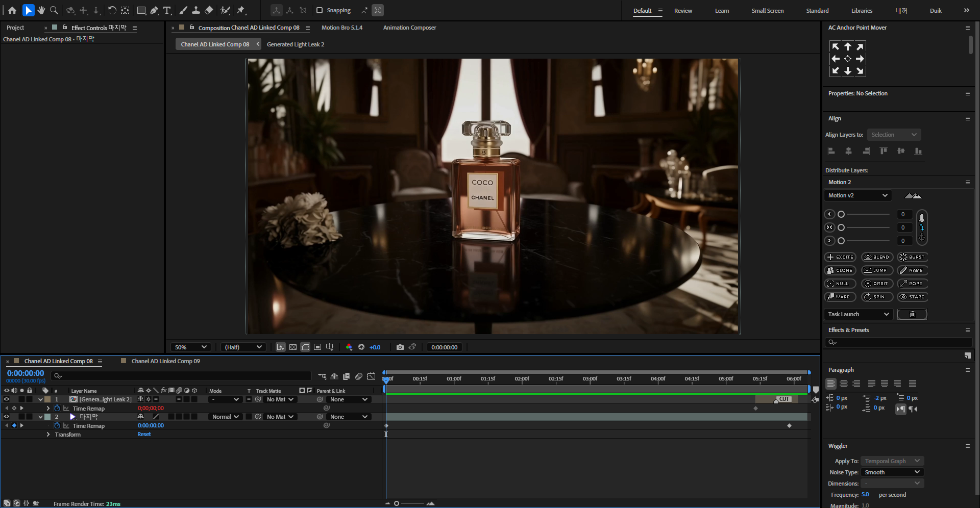This screenshot has height=508, width=980.
Task: Move anchor point to top-left in Anchor Point Mover
Action: click(x=836, y=46)
